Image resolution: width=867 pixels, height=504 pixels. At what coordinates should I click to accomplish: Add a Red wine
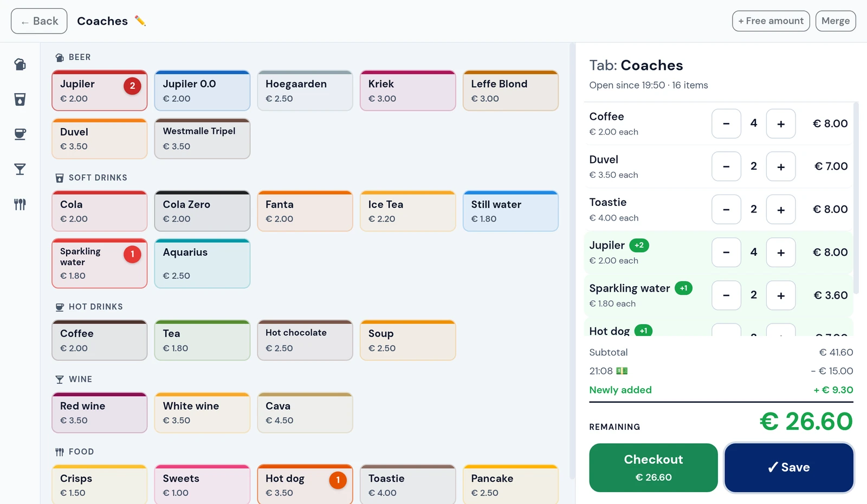(x=100, y=413)
